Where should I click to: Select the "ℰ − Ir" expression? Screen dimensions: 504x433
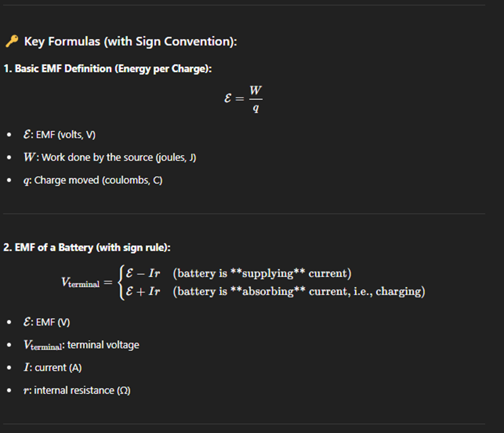pyautogui.click(x=143, y=273)
